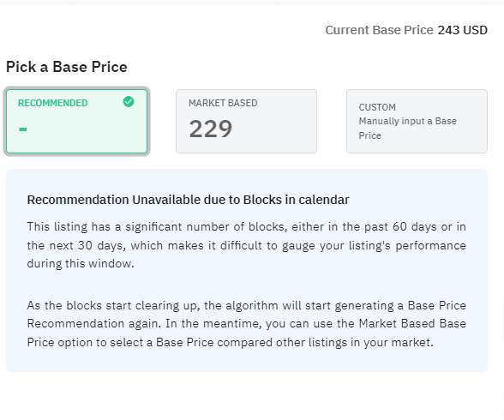Click the MARKET BASED label text

pyautogui.click(x=223, y=103)
